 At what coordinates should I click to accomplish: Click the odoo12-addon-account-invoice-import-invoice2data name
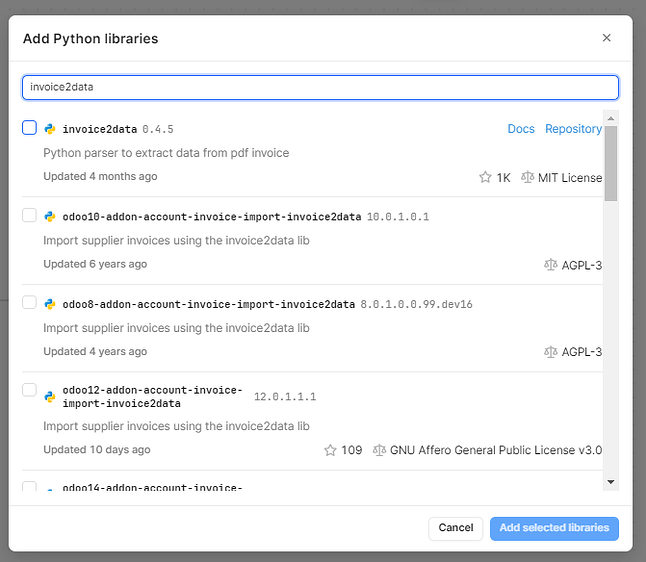coord(152,396)
